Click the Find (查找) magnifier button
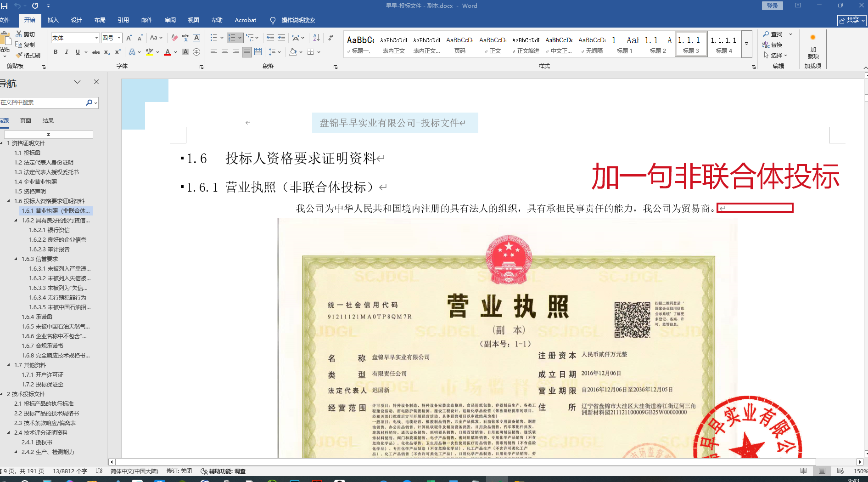This screenshot has width=868, height=482. [773, 34]
